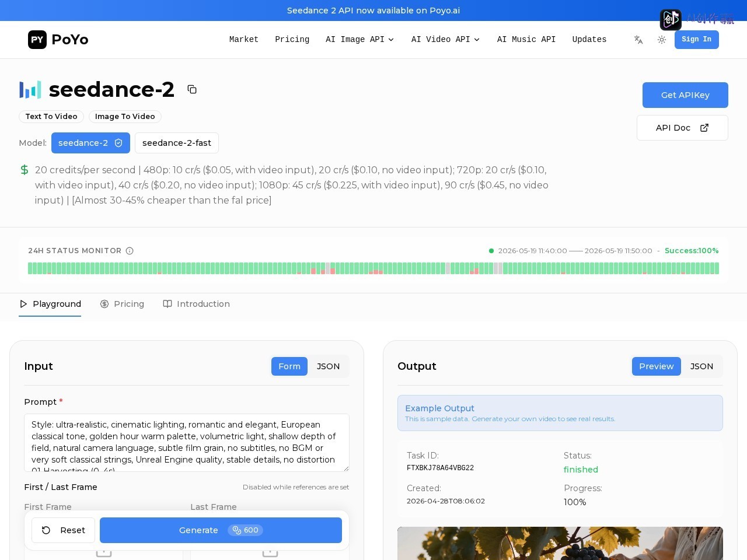This screenshot has height=560, width=747.
Task: Open the Pricing nav link
Action: click(x=292, y=40)
